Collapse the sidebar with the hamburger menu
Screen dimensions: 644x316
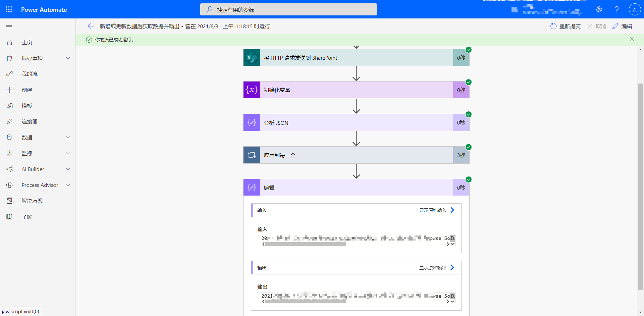coord(9,27)
